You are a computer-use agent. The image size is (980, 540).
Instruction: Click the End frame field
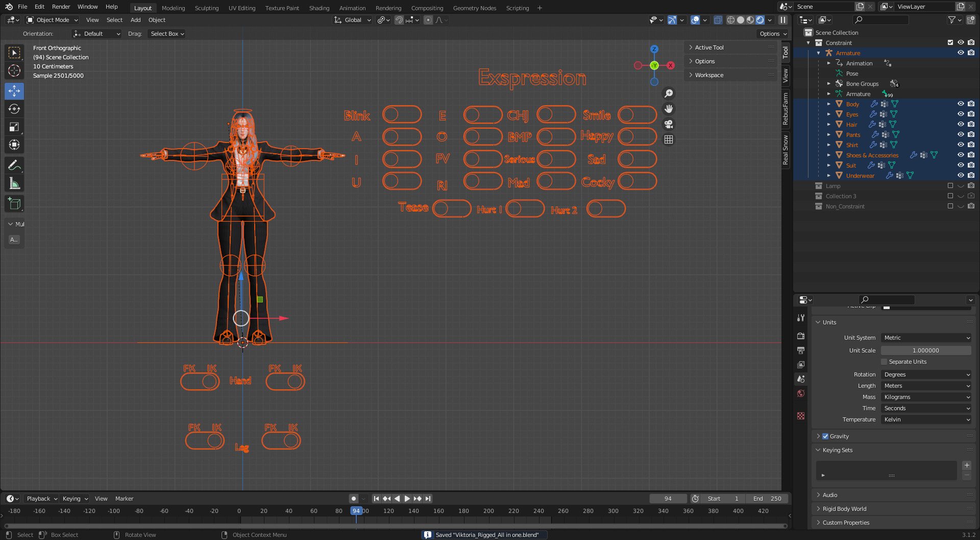767,499
